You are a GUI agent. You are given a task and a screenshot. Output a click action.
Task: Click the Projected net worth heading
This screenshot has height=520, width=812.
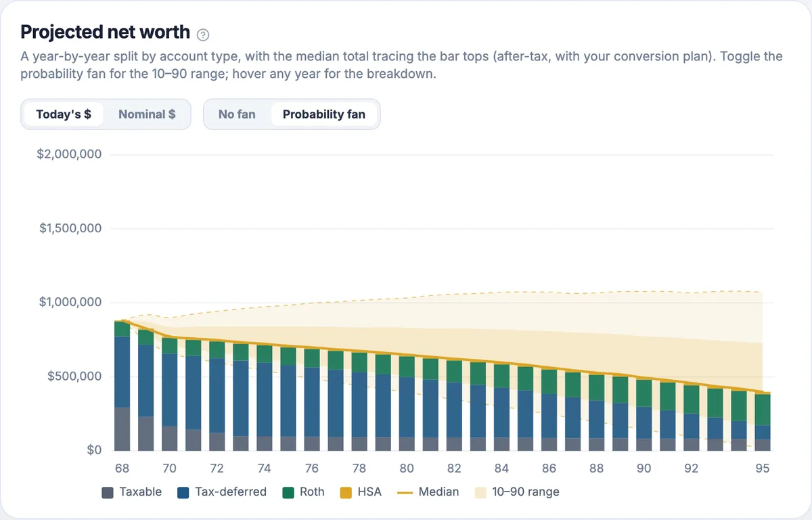pyautogui.click(x=106, y=32)
